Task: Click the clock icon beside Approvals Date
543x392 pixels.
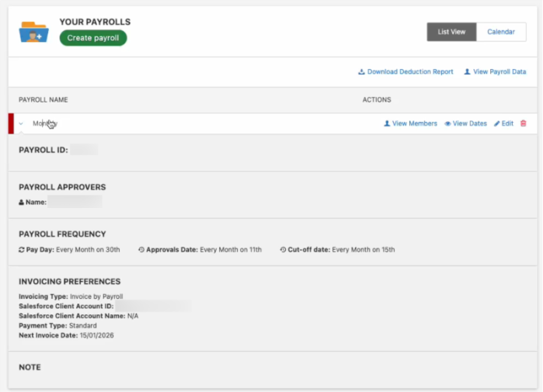Action: coord(141,250)
